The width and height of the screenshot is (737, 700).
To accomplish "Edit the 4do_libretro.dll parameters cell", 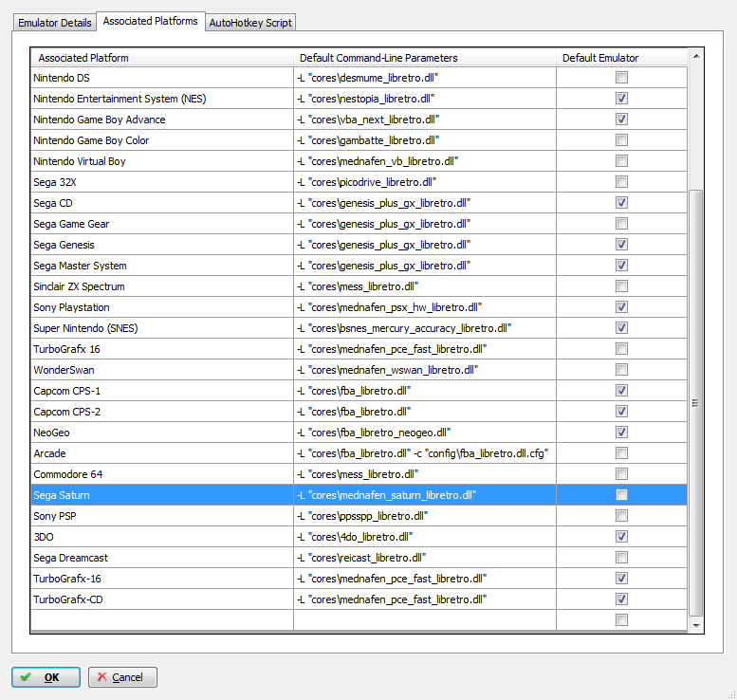I will [x=425, y=537].
